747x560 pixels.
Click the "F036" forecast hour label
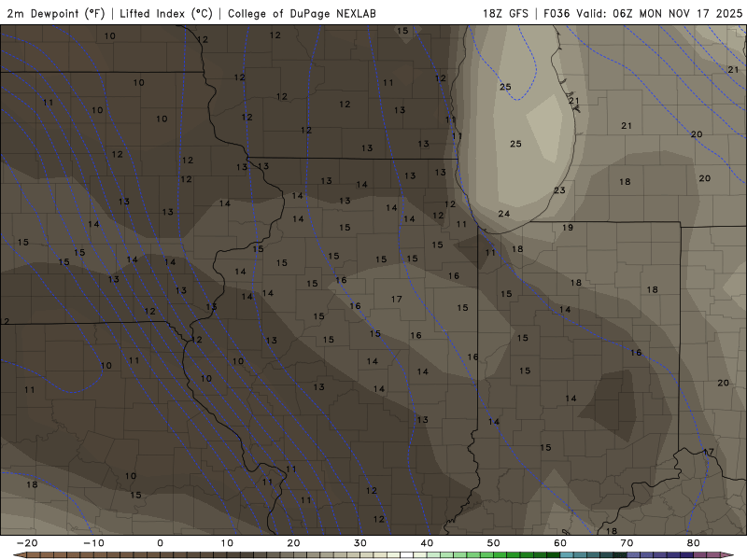click(557, 13)
